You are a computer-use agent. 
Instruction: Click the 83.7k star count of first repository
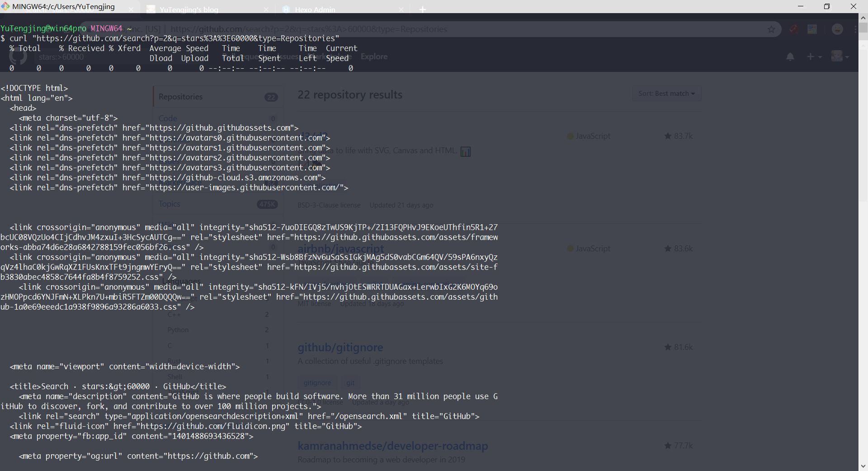click(x=679, y=136)
